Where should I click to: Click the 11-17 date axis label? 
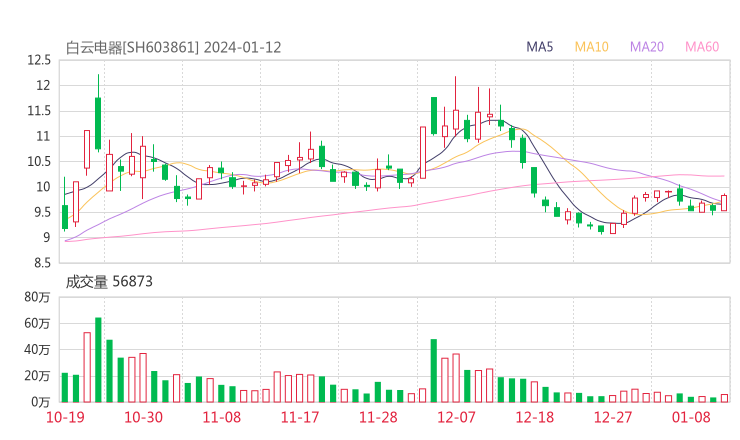300,417
